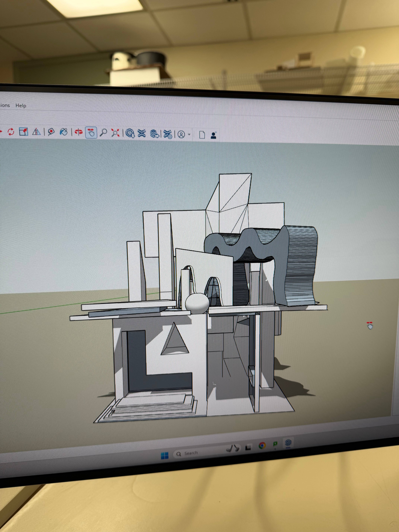Viewport: 399px width, 532px height.
Task: Open the Extension Warehouse
Action: click(x=142, y=133)
